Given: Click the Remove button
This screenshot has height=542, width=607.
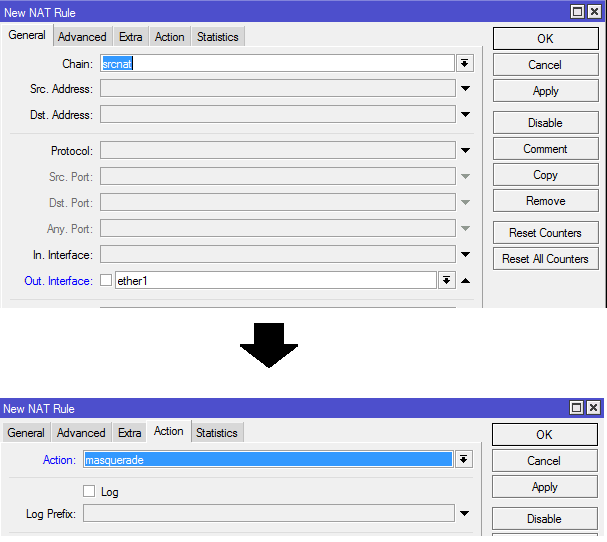Looking at the screenshot, I should click(545, 201).
